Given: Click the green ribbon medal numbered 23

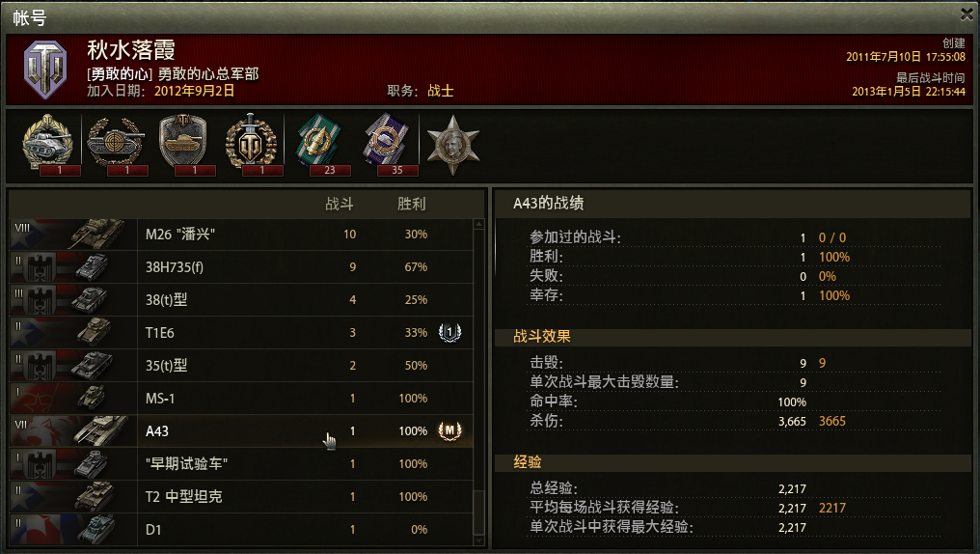Looking at the screenshot, I should pos(318,143).
